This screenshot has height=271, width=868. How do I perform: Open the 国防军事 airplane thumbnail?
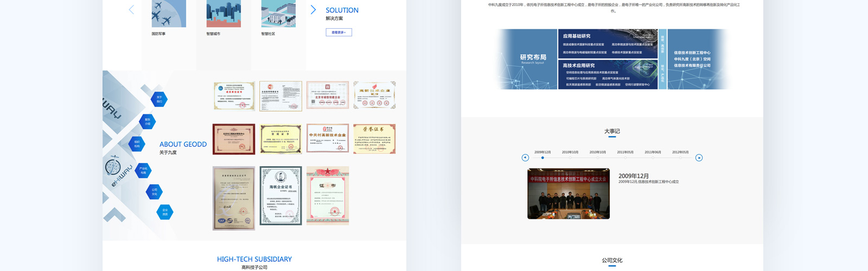coord(169,14)
